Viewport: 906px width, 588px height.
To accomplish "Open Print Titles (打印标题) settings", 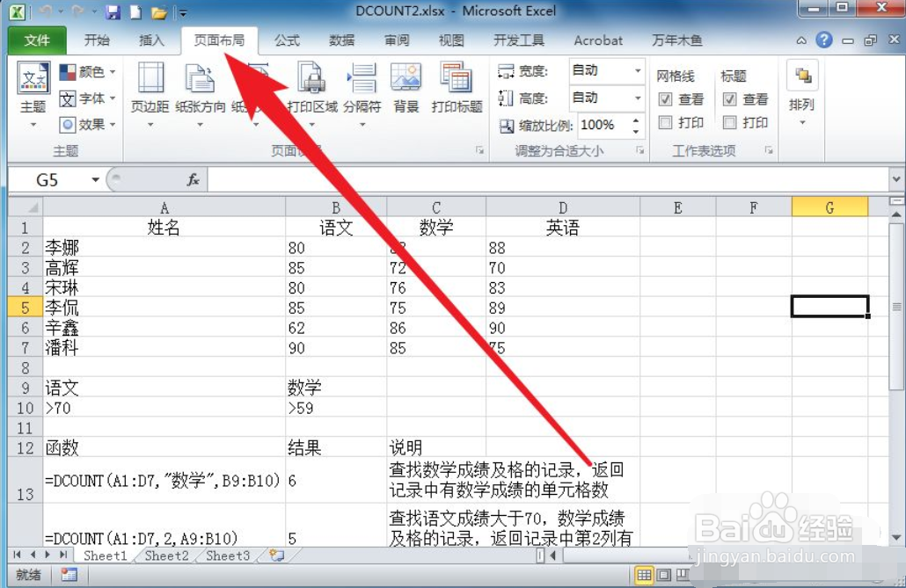I will (456, 88).
